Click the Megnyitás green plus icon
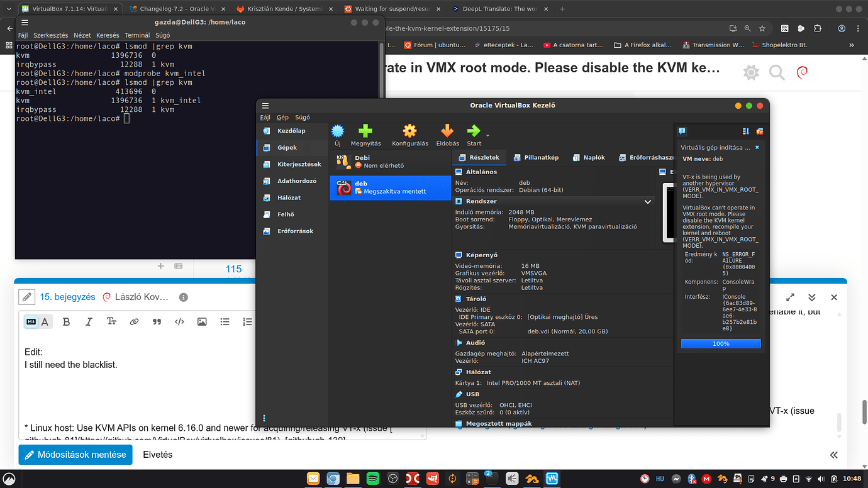 pyautogui.click(x=365, y=131)
